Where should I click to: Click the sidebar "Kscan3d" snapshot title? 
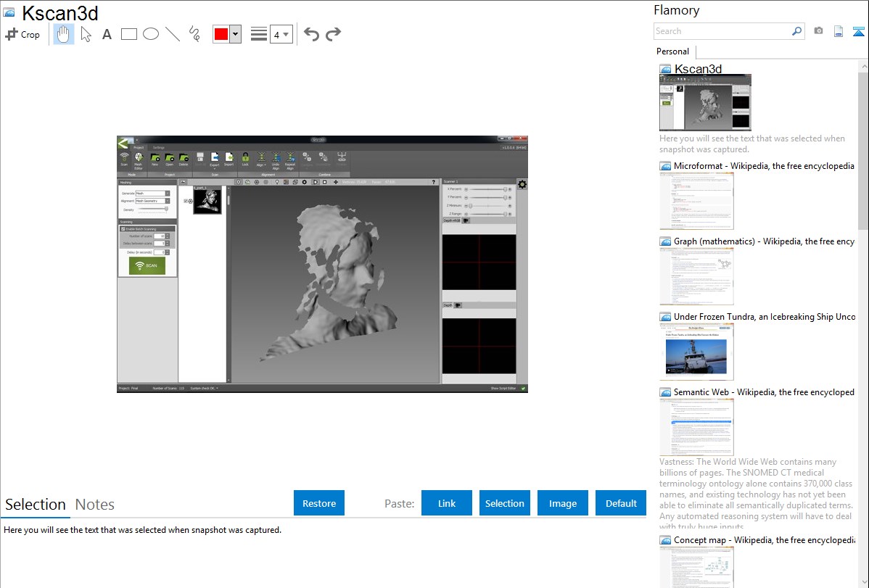coord(698,69)
